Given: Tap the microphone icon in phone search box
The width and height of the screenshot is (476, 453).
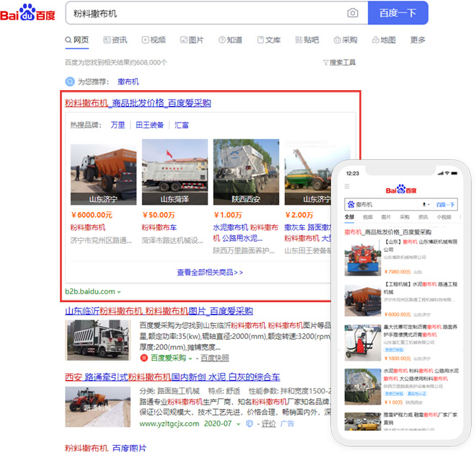Looking at the screenshot, I should (424, 205).
